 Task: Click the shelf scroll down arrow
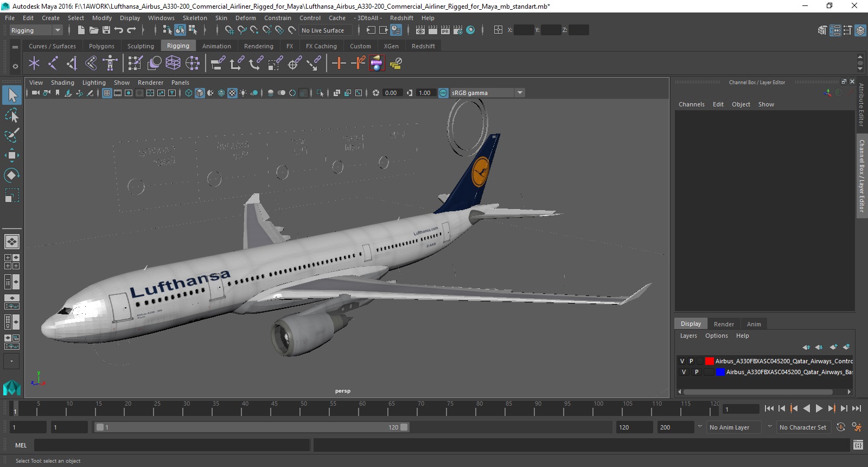[x=860, y=69]
